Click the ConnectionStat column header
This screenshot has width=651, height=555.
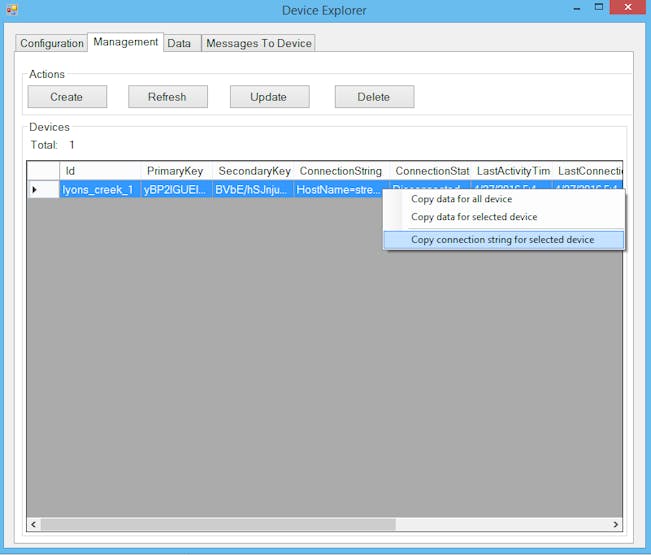tap(430, 171)
